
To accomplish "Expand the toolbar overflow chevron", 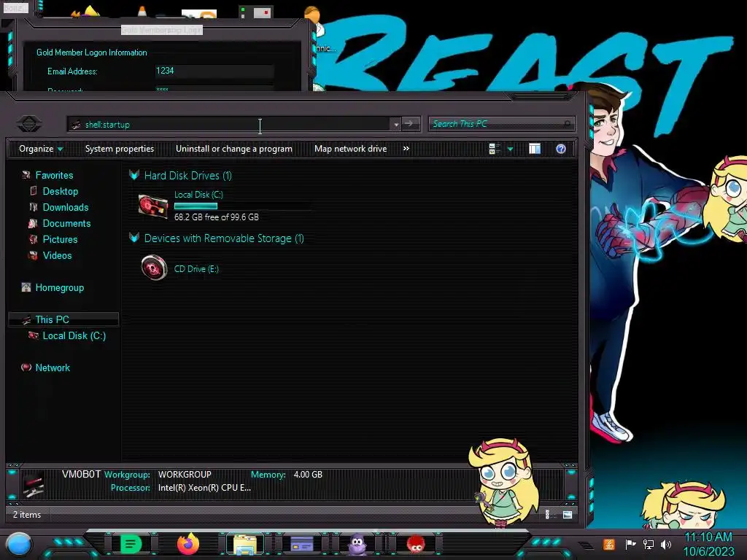I will click(406, 149).
